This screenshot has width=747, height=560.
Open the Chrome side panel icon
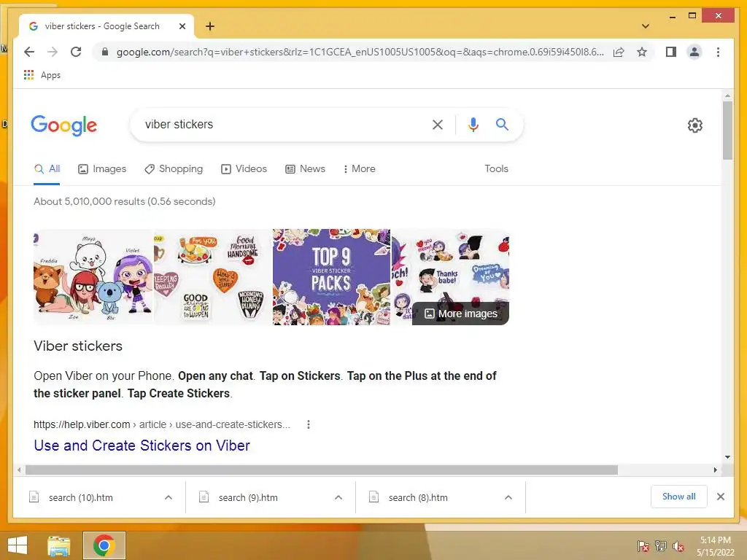tap(671, 52)
